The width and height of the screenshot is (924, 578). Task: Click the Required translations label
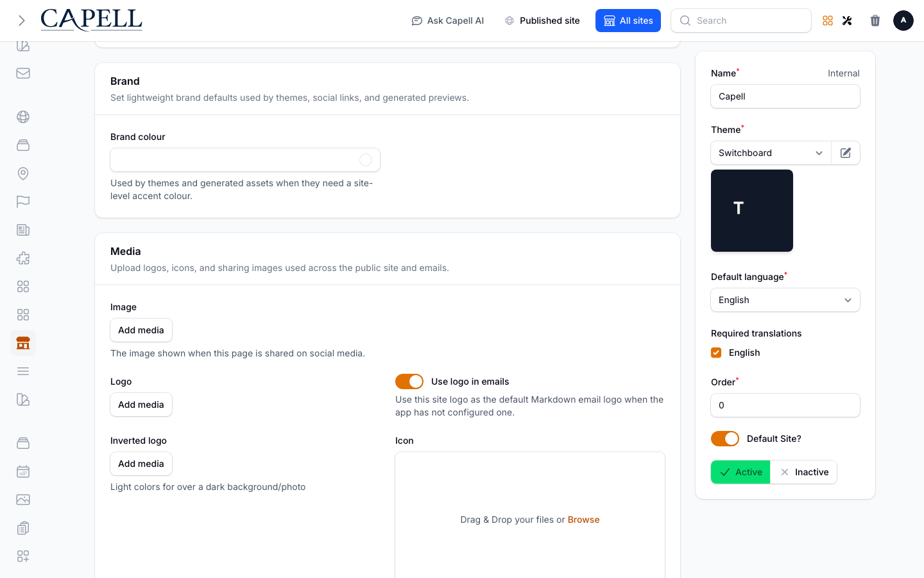757,333
